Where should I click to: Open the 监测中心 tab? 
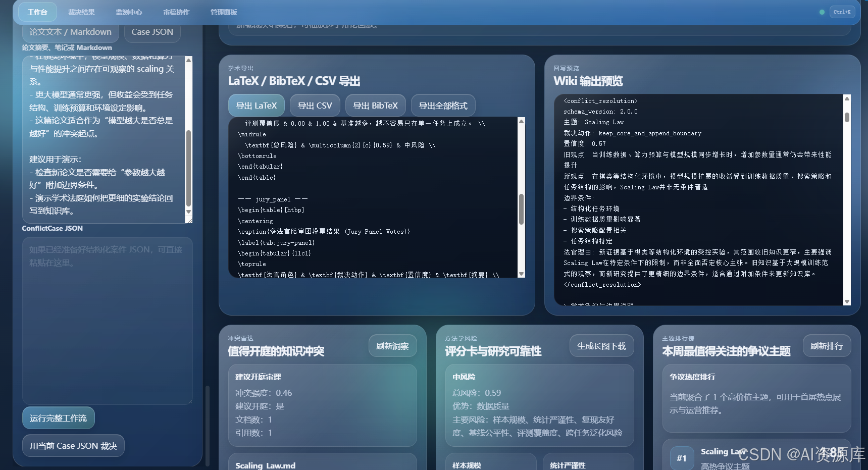(129, 12)
